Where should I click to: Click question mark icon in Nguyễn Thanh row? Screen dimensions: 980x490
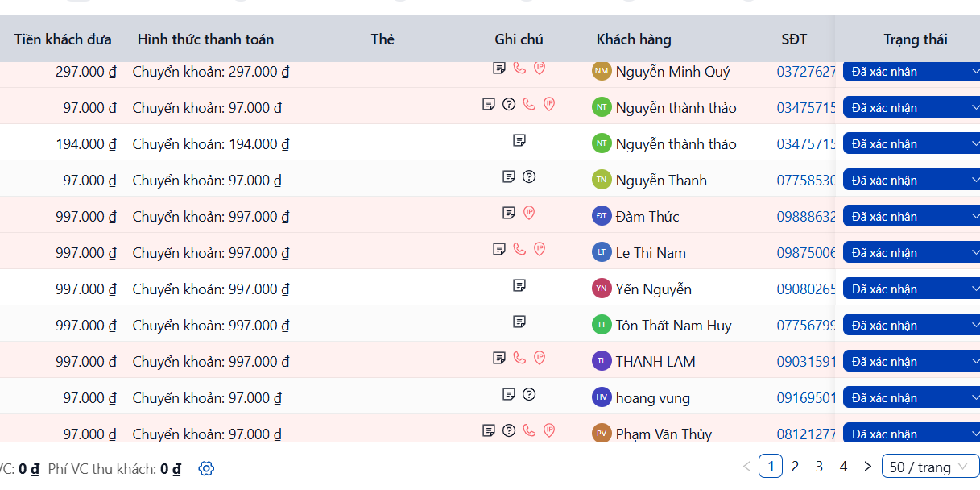pos(529,176)
